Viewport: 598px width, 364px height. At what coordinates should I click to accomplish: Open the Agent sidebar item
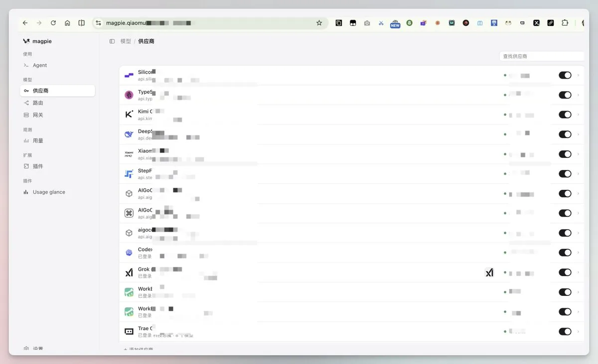pyautogui.click(x=57, y=65)
